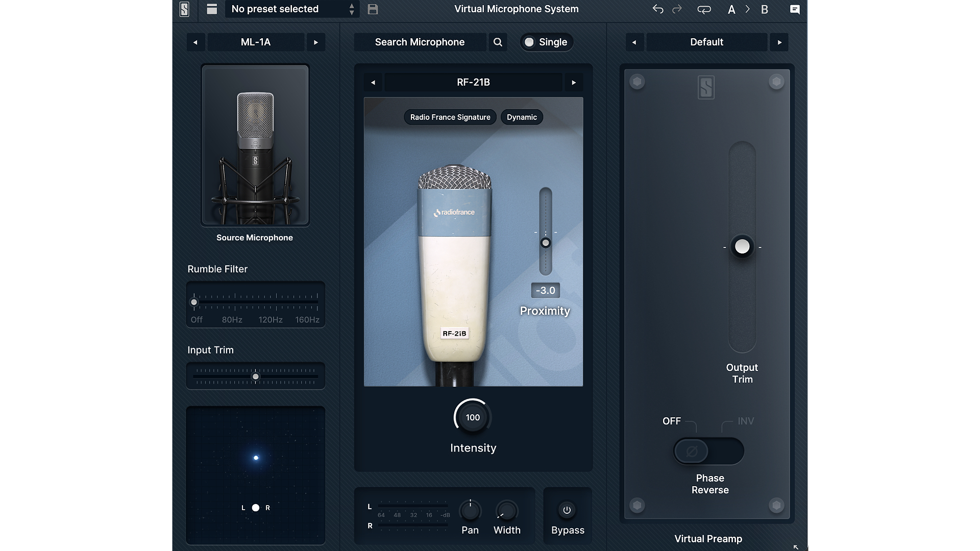Open the 'No preset selected' dropdown
Screen dimensions: 980x551
(x=292, y=9)
